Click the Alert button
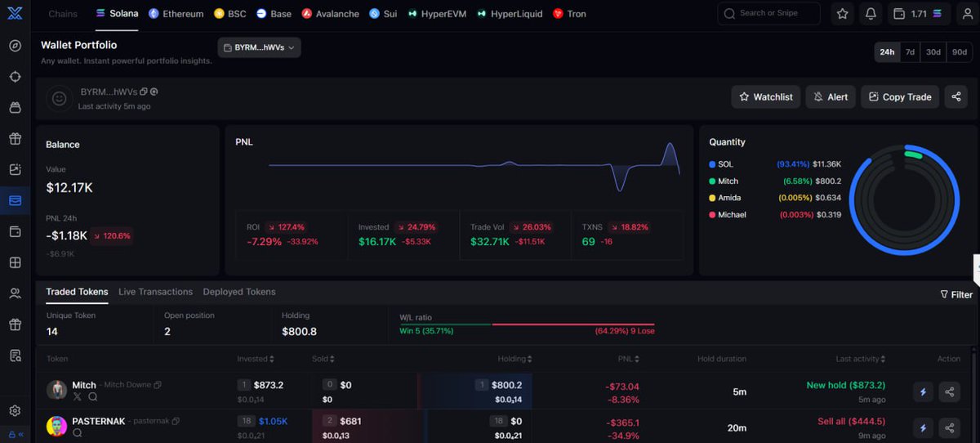Viewport: 980px width, 443px height. click(830, 96)
